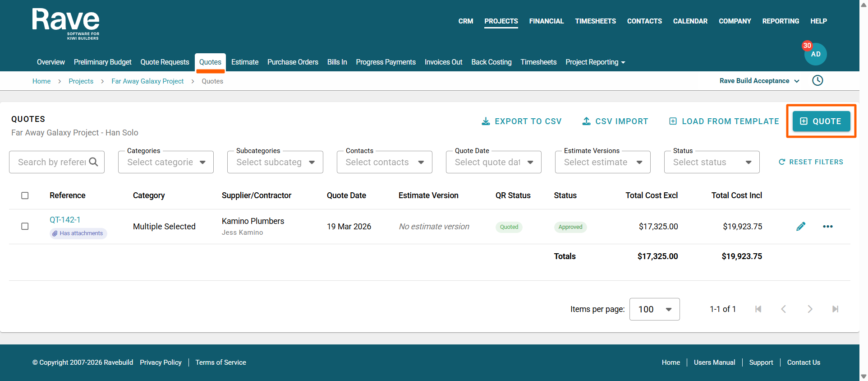
Task: Open the three-dot more actions menu
Action: coord(827,227)
